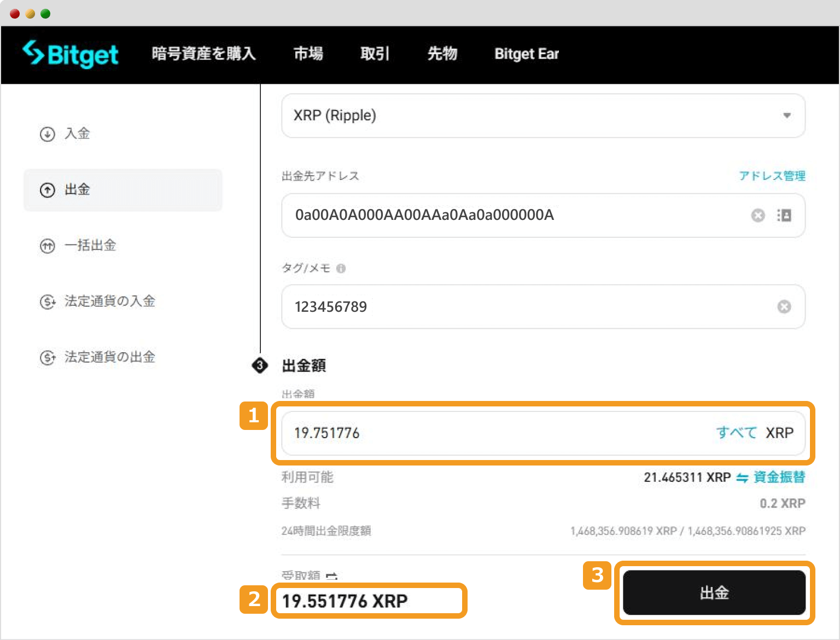Open the 先物 futures menu

click(x=442, y=54)
